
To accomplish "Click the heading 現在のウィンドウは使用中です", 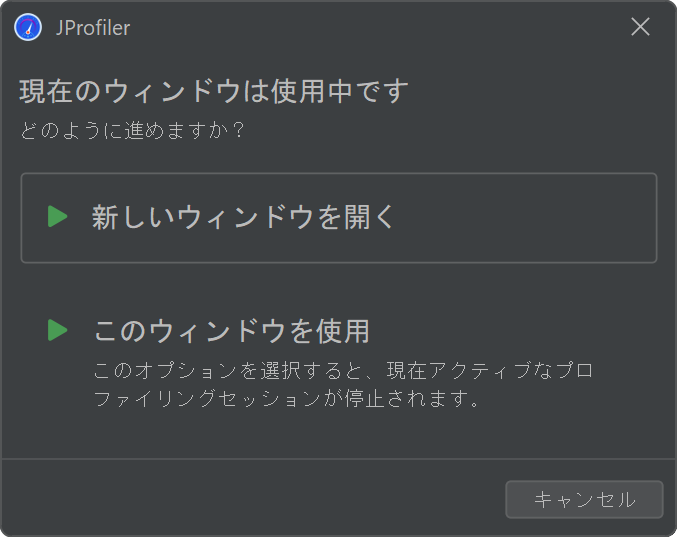I will tap(214, 91).
